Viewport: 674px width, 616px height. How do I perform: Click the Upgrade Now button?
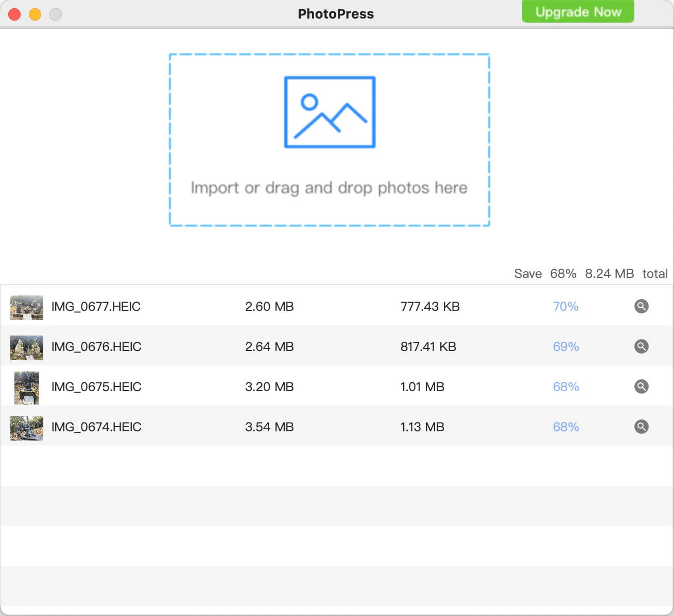coord(578,11)
